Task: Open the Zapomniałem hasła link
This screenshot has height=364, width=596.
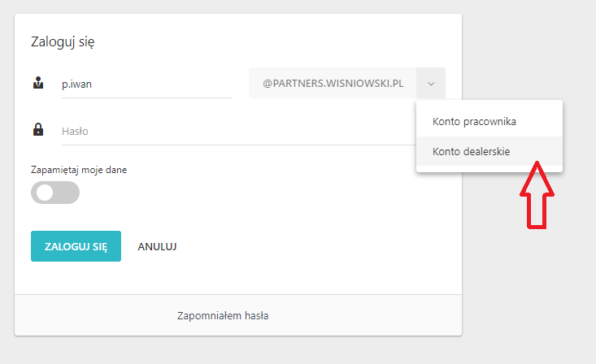Action: pyautogui.click(x=223, y=315)
